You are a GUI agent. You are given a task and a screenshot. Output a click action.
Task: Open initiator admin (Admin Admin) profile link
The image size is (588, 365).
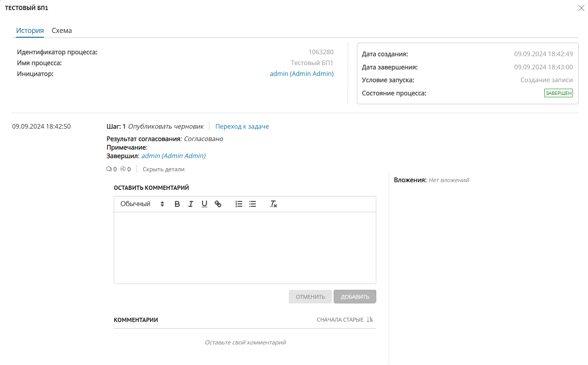302,74
